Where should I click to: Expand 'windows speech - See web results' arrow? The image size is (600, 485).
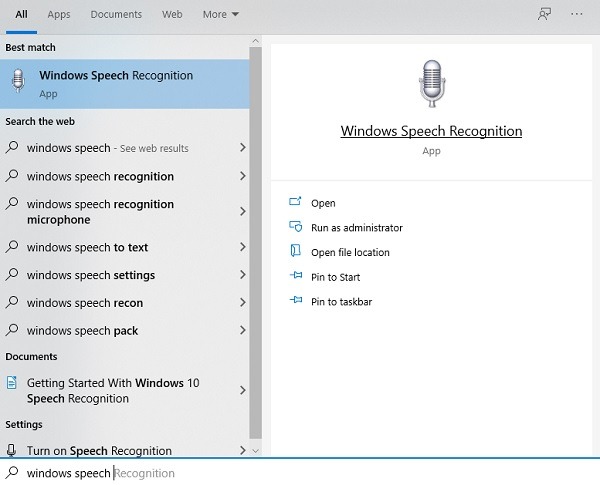[x=243, y=147]
